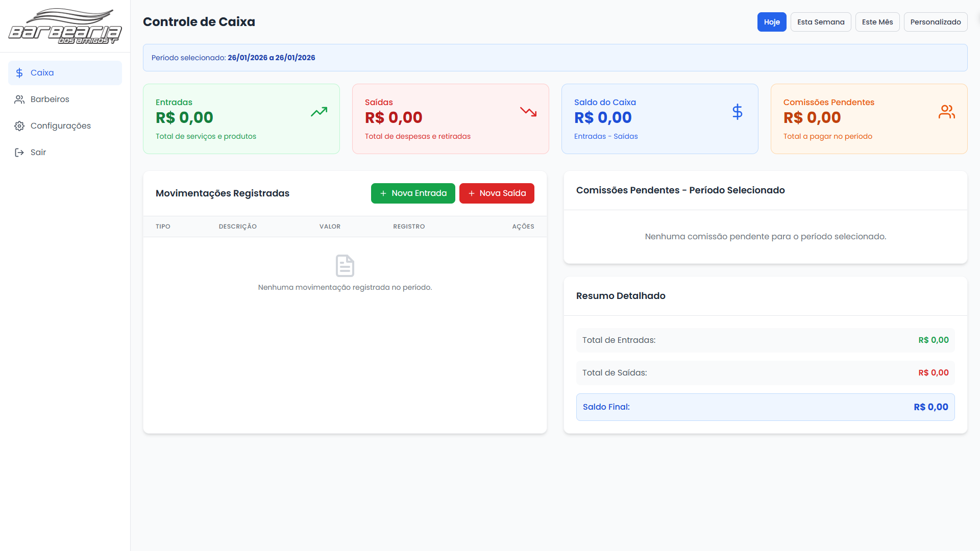Open Configurações via the gear icon
This screenshot has height=551, width=980.
(x=19, y=126)
